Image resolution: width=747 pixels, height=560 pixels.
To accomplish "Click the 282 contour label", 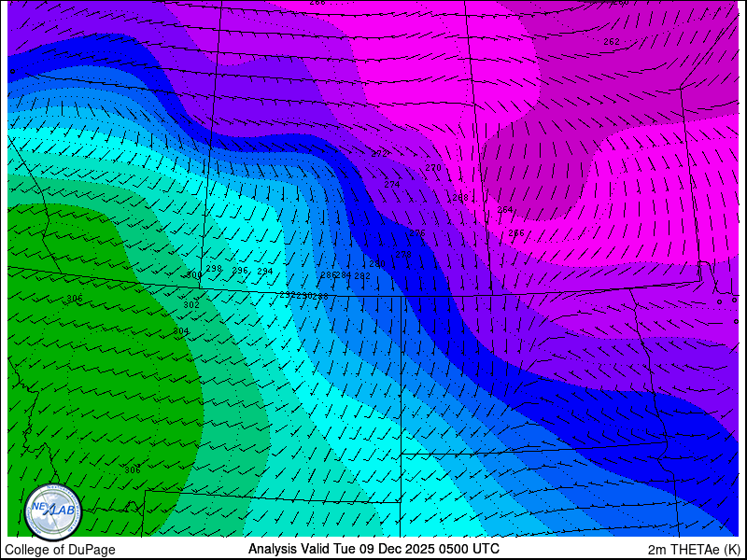I will [362, 275].
